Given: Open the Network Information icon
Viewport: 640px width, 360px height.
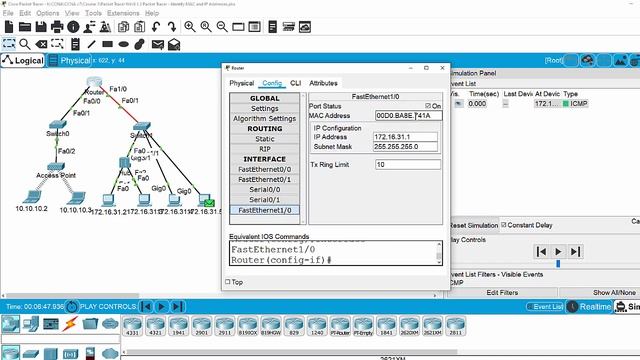Looking at the screenshot, I should 73,27.
